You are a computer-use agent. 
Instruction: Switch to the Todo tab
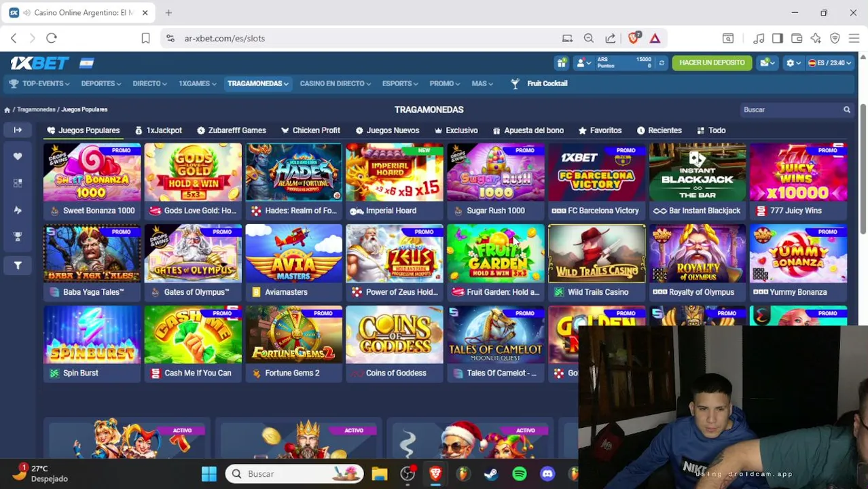coord(711,130)
